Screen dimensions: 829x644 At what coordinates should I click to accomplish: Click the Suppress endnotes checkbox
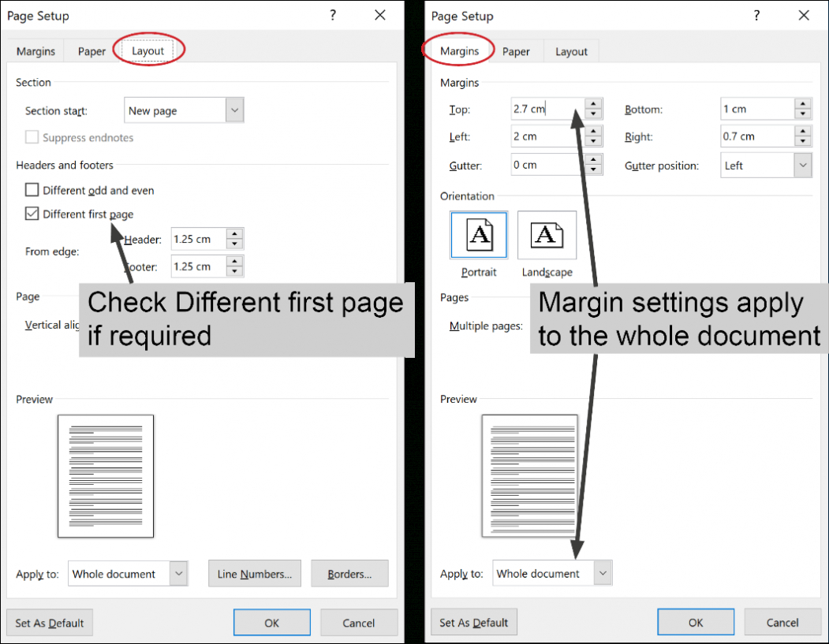[32, 137]
